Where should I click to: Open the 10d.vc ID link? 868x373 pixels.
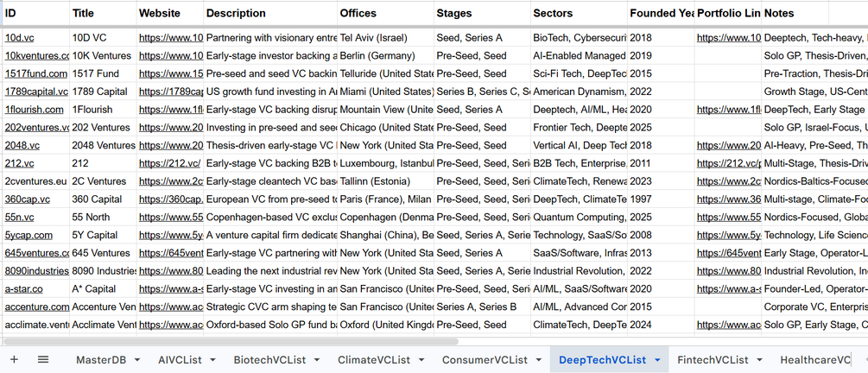(19, 38)
